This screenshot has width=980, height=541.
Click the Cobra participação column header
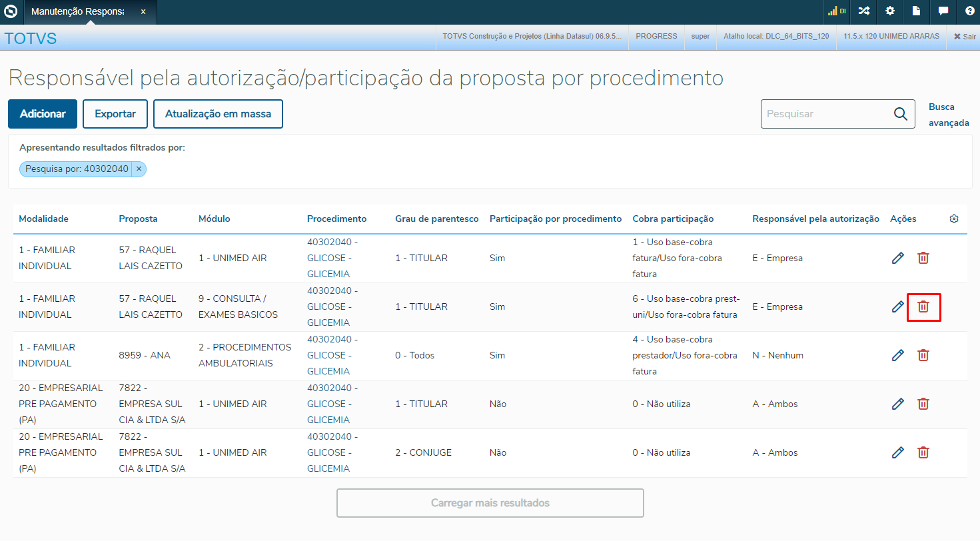pyautogui.click(x=673, y=219)
